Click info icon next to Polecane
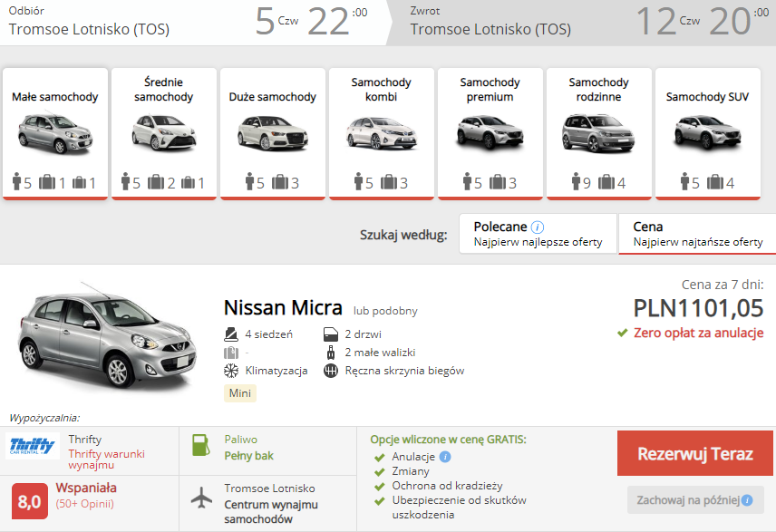This screenshot has height=532, width=776. 538,227
